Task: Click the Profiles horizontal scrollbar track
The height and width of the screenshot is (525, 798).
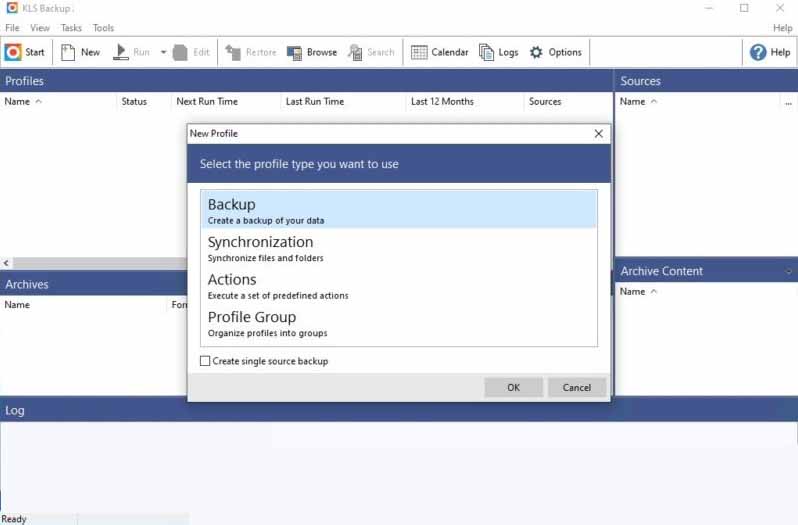Action: (100, 263)
